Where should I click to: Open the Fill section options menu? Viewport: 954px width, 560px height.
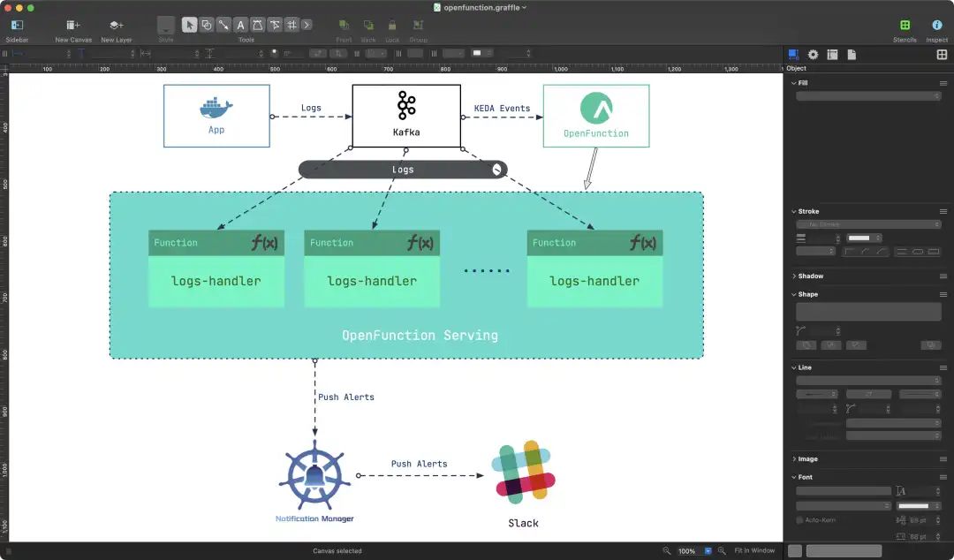tap(943, 83)
